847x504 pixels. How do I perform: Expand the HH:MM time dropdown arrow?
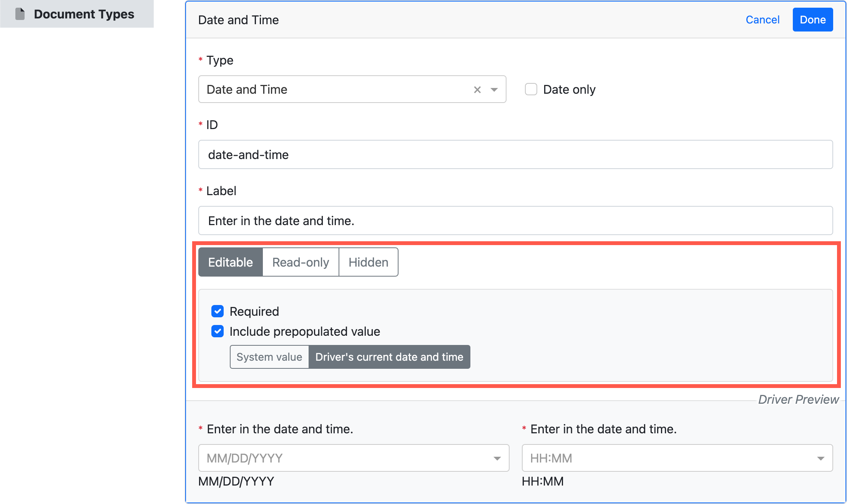(820, 458)
